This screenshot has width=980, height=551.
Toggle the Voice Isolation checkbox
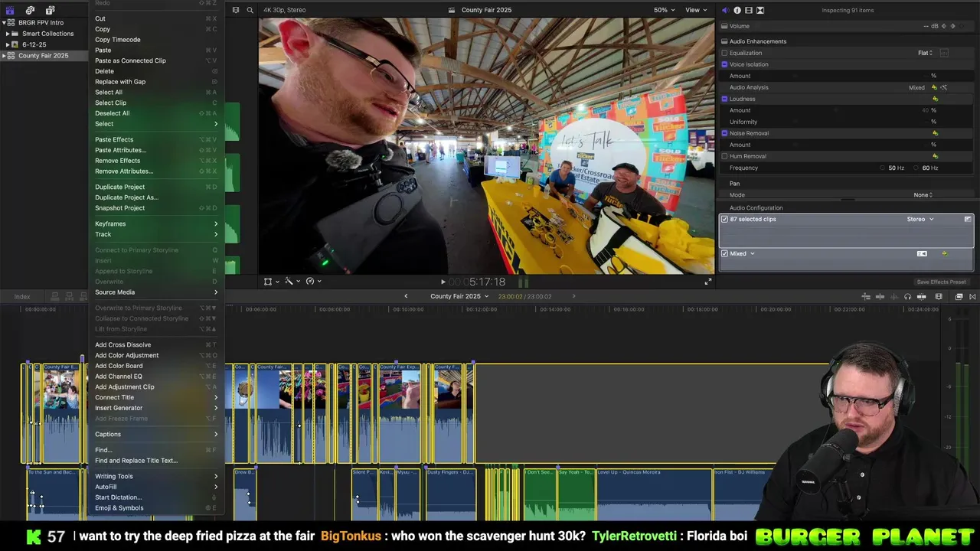tap(724, 64)
